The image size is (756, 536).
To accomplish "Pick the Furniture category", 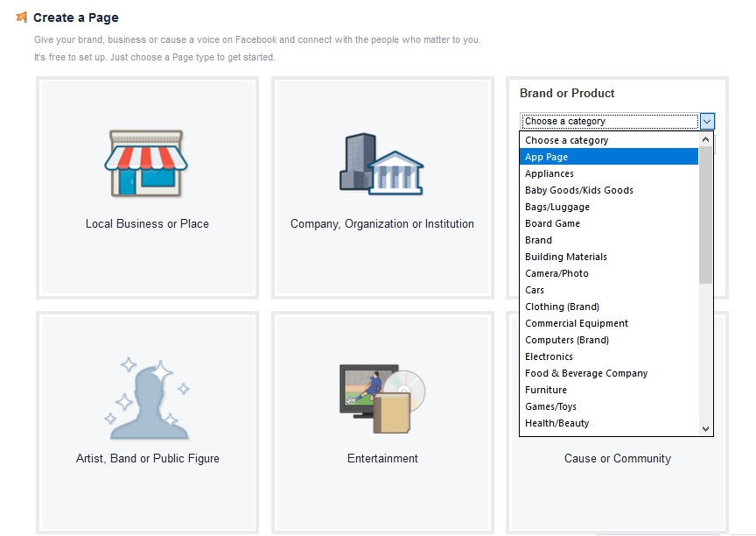I will 609,390.
